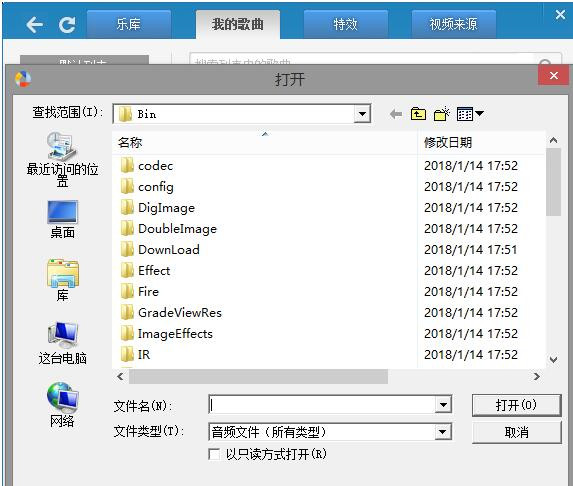Select the DoubleImage folder icon
This screenshot has width=573, height=486.
(x=127, y=229)
